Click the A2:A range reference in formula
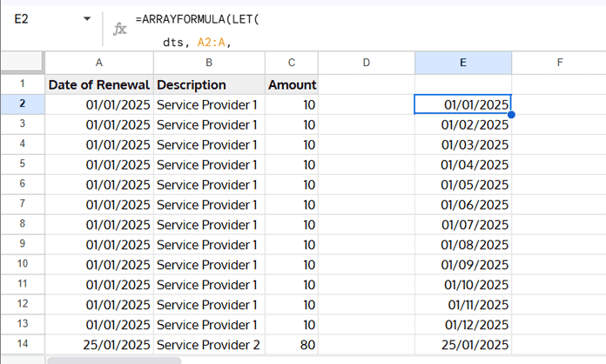This screenshot has height=364, width=606. (211, 42)
